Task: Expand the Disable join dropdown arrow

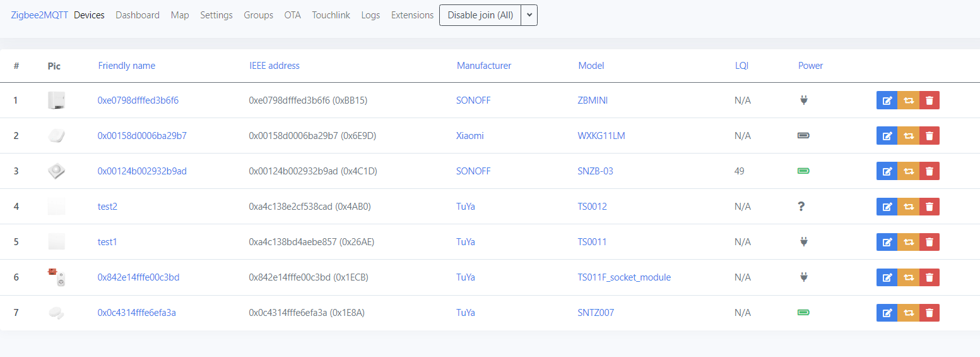Action: (529, 15)
